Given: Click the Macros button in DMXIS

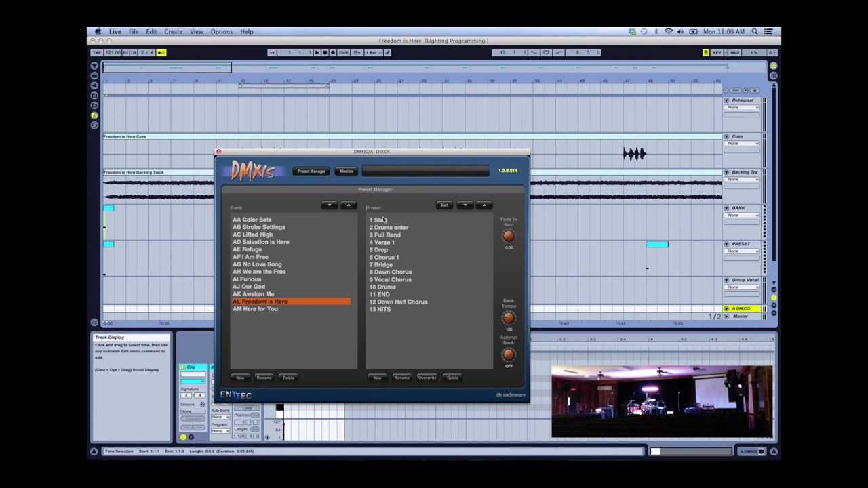Looking at the screenshot, I should point(346,171).
